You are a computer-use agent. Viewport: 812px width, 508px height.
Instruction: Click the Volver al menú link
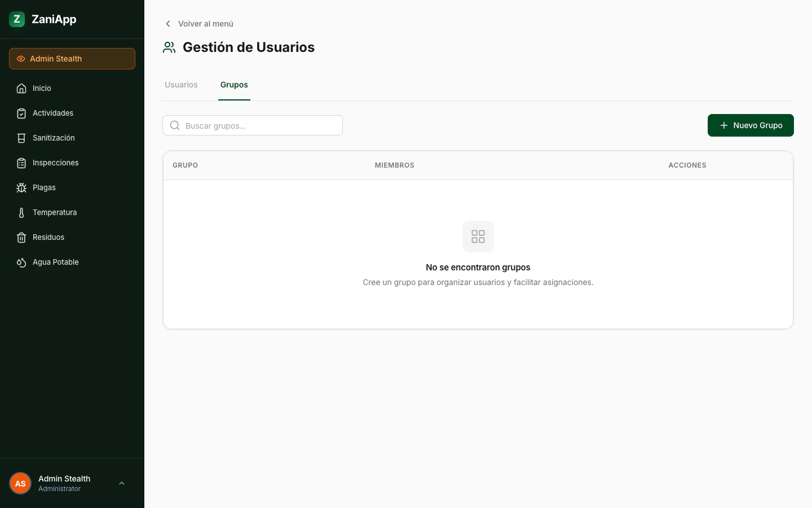(206, 24)
